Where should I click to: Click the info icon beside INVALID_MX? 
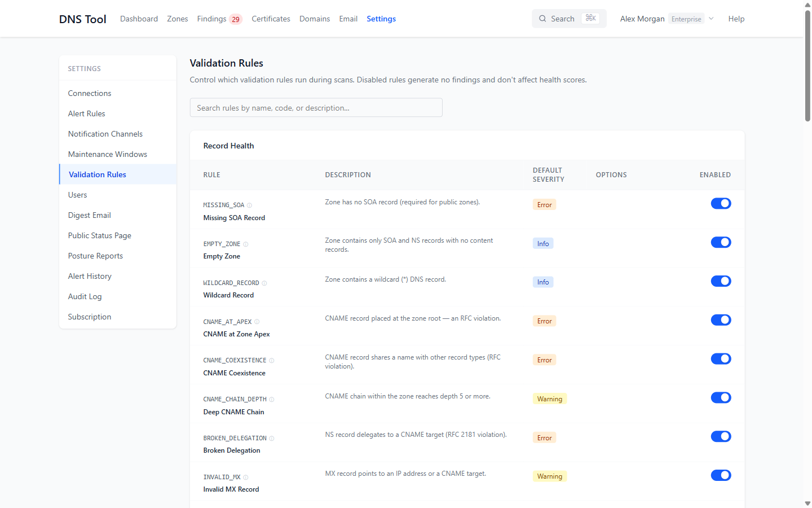coord(245,478)
